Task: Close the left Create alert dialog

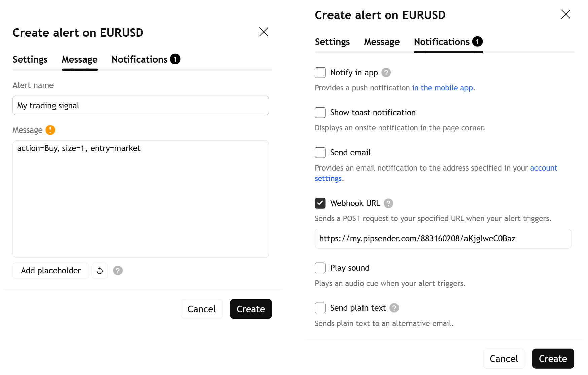Action: click(x=263, y=32)
